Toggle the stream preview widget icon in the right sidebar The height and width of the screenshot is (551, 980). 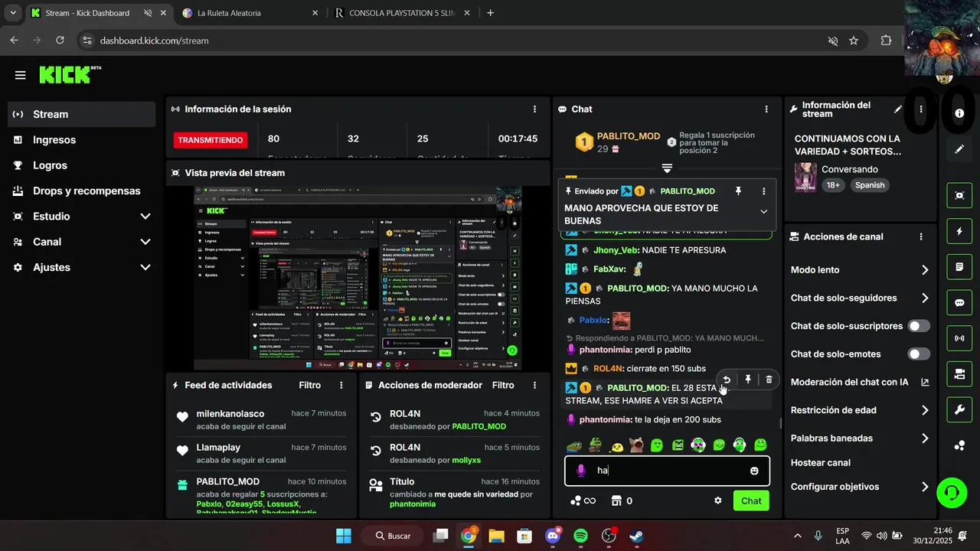(959, 195)
